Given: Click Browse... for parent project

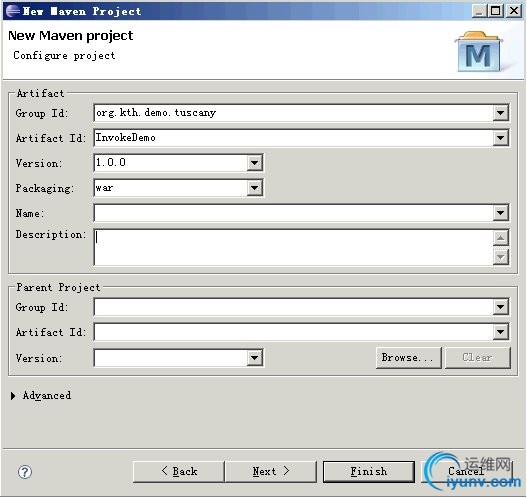Looking at the screenshot, I should [x=409, y=358].
